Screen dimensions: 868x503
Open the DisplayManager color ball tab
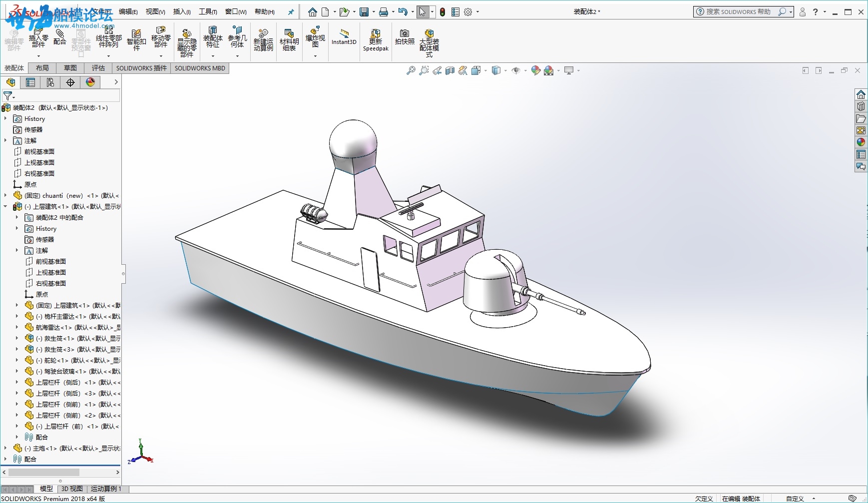click(90, 82)
